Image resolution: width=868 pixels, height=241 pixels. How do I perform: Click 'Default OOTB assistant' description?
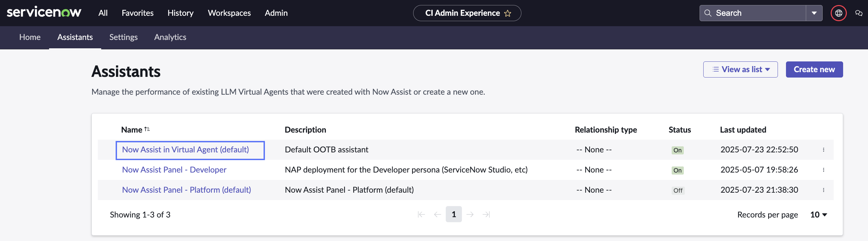tap(326, 150)
